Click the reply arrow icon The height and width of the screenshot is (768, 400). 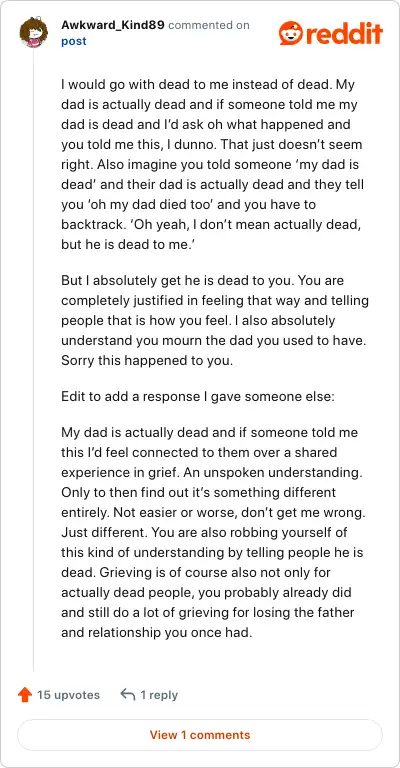pos(128,694)
